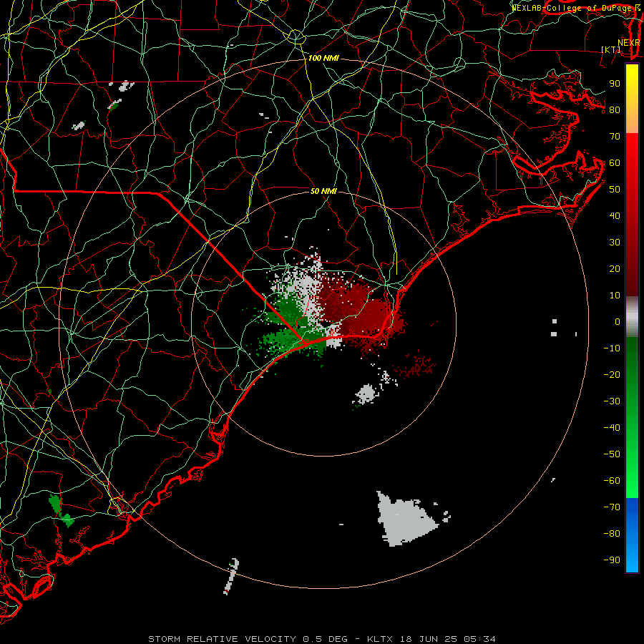Click the 18 JUN 25 date stamp
The height and width of the screenshot is (644, 644).
click(x=430, y=639)
